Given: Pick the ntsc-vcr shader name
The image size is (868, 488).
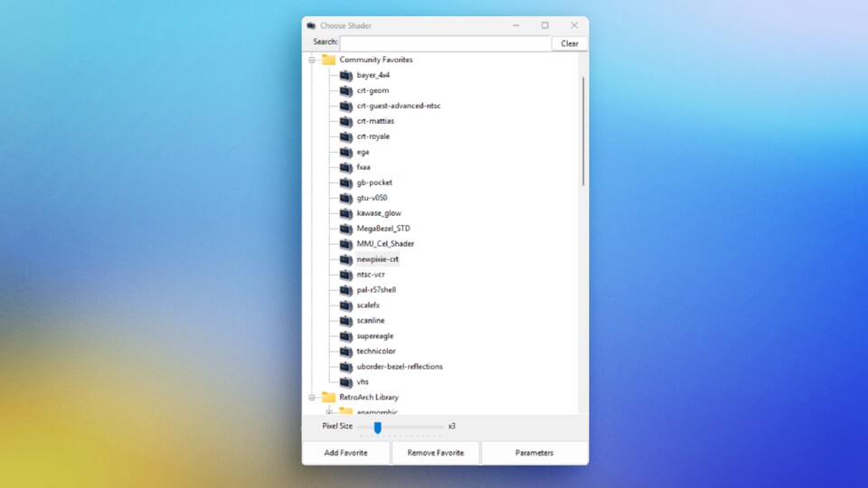Looking at the screenshot, I should (x=371, y=275).
